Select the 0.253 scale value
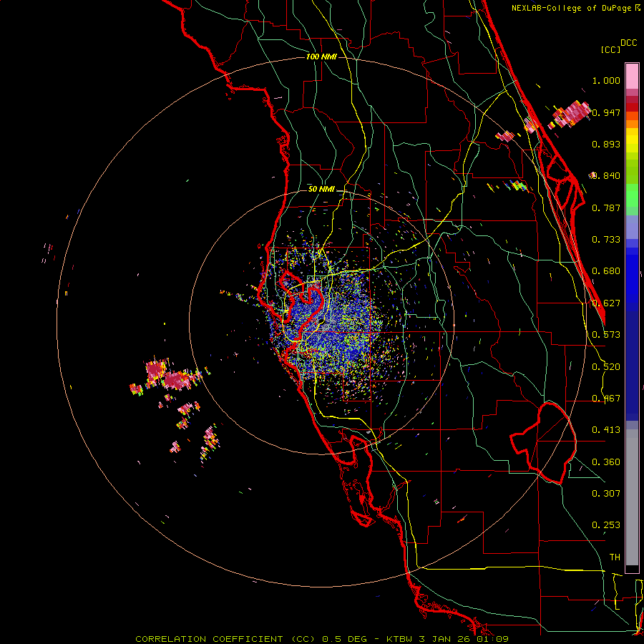 606,525
